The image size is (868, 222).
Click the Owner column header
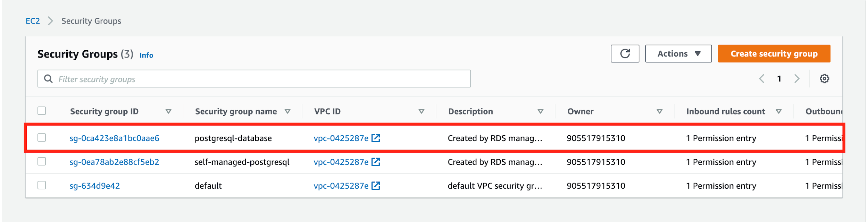pos(581,111)
